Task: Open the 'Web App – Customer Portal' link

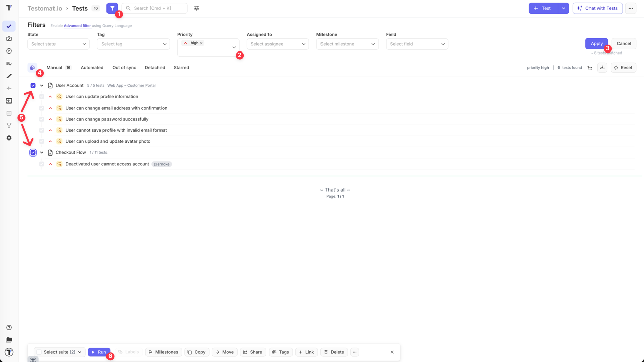Action: tap(131, 86)
